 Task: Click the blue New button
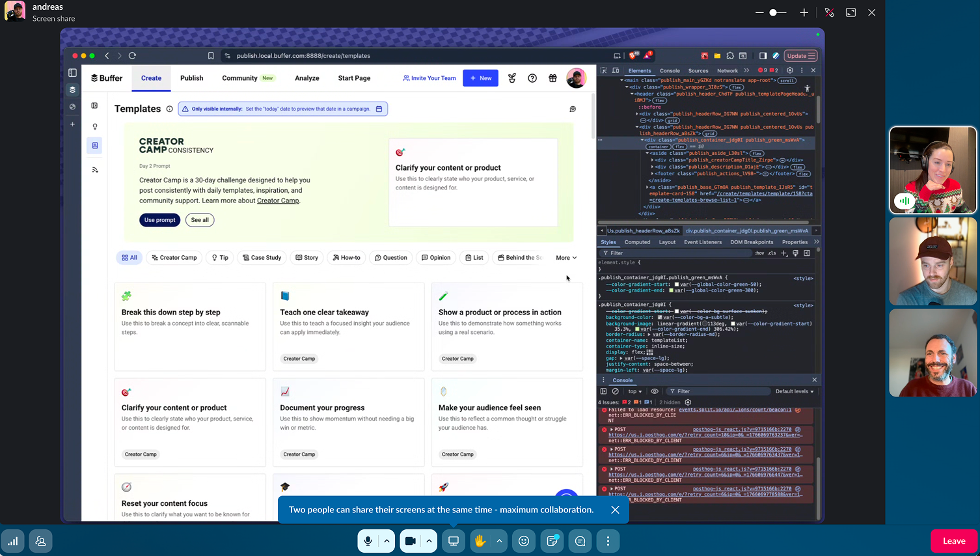pos(480,78)
